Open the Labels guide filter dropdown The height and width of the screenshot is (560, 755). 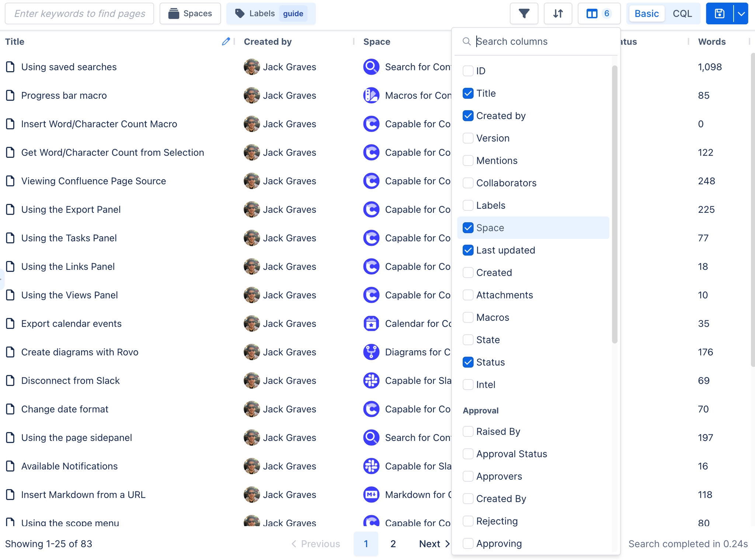pos(271,14)
